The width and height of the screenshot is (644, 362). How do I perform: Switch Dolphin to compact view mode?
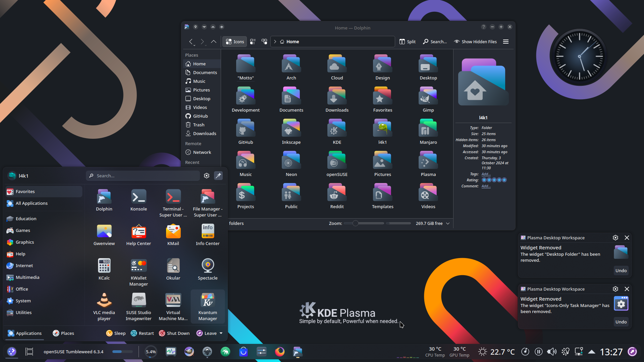pyautogui.click(x=253, y=42)
